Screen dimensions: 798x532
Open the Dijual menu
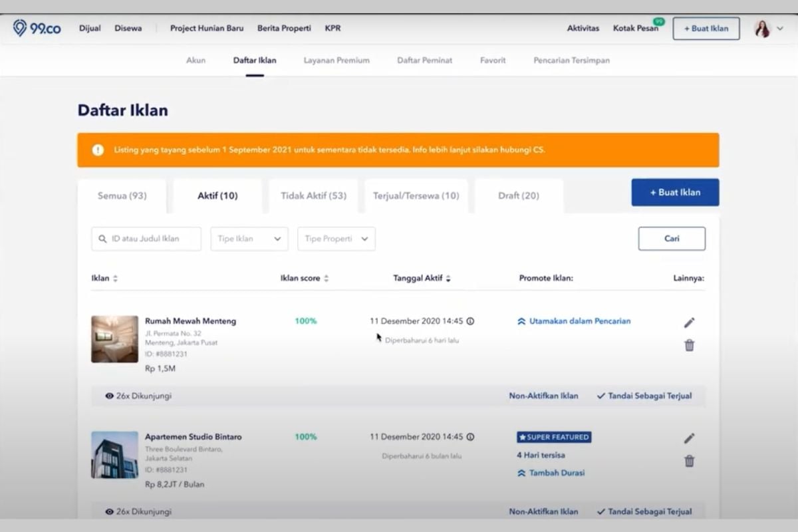[x=90, y=29]
